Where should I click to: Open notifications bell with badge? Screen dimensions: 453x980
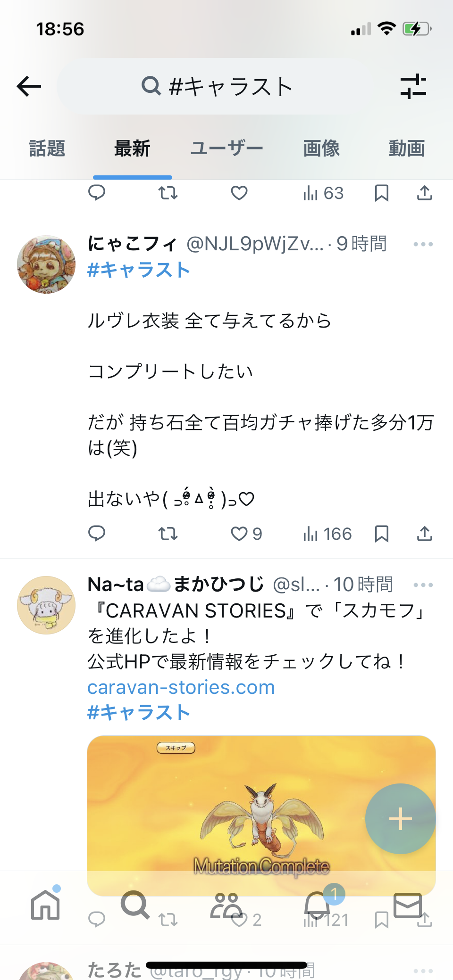317,905
